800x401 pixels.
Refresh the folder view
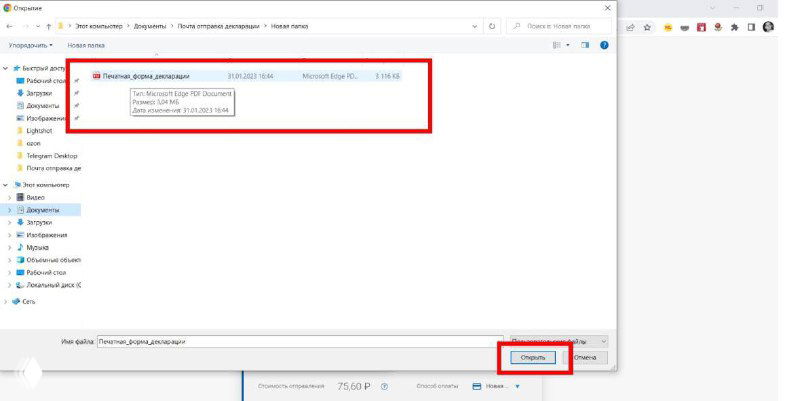[x=492, y=26]
